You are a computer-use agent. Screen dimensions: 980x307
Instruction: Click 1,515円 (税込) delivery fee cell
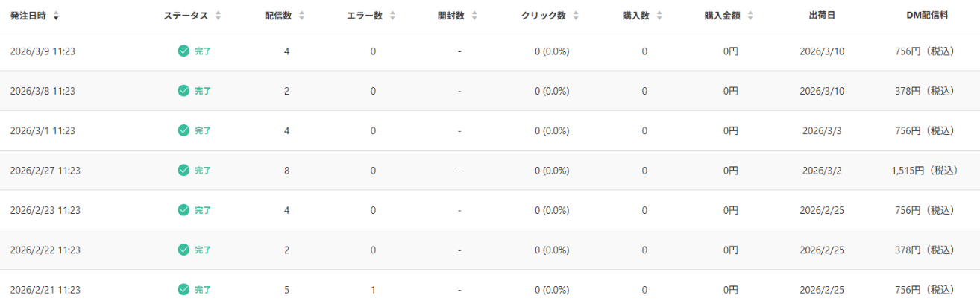924,170
